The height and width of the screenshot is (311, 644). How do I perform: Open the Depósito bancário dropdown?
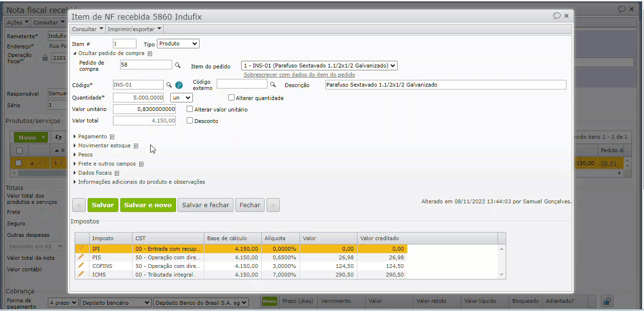[x=115, y=302]
